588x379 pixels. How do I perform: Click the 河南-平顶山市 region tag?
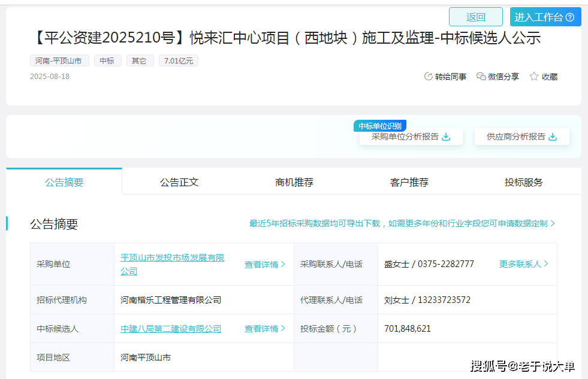[x=59, y=60]
